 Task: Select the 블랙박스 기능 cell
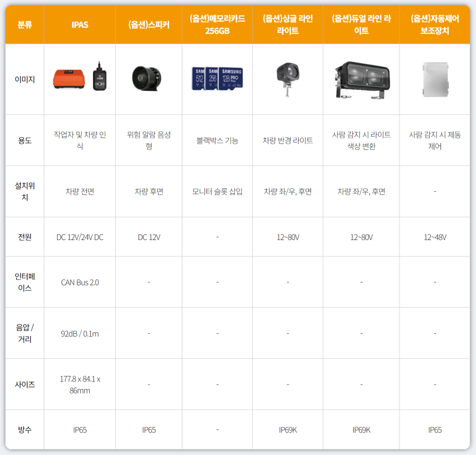click(217, 140)
